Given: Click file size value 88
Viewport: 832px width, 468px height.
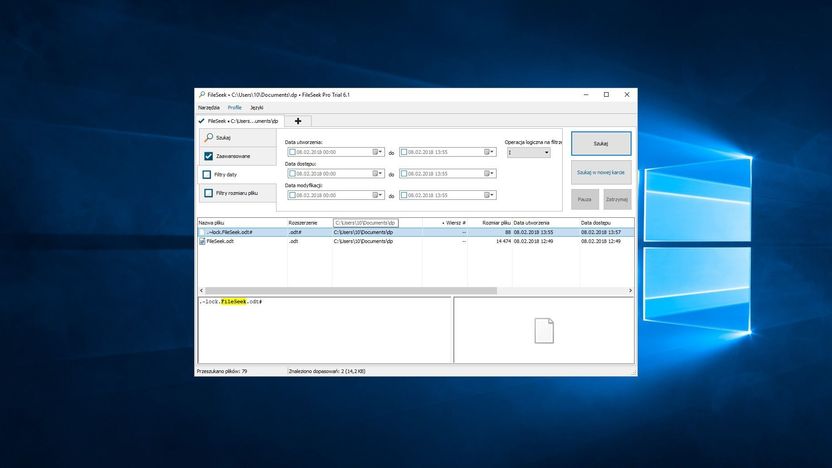Looking at the screenshot, I should click(x=508, y=232).
